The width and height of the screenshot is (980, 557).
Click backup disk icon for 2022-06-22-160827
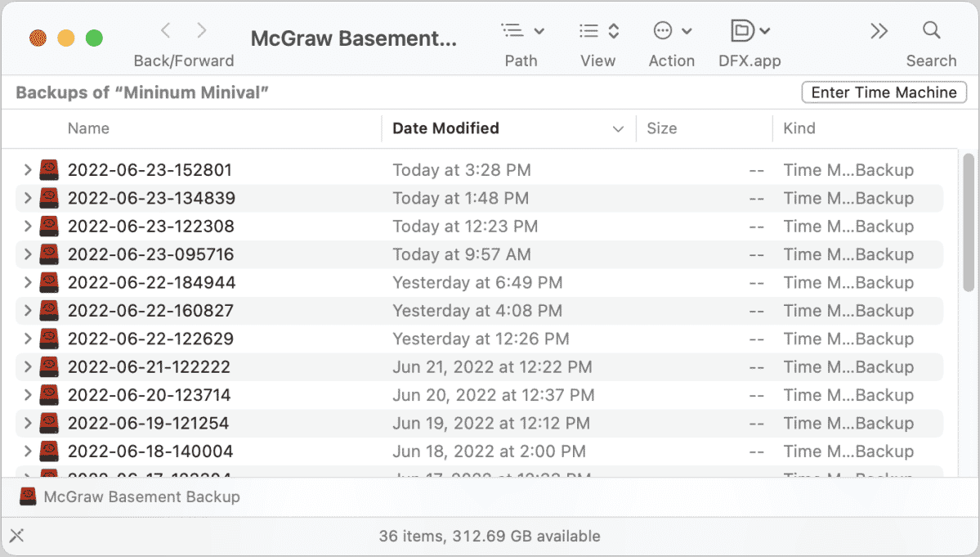click(49, 310)
